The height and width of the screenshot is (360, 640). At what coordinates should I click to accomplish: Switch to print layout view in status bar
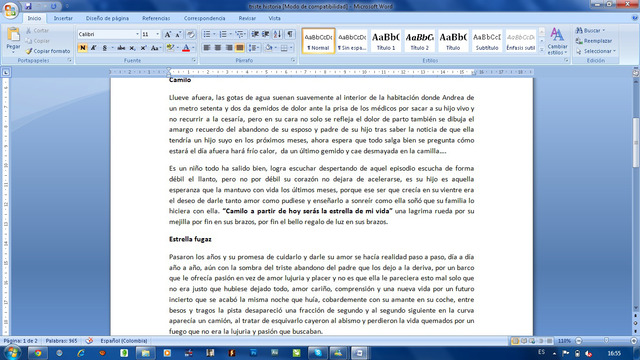pos(515,340)
